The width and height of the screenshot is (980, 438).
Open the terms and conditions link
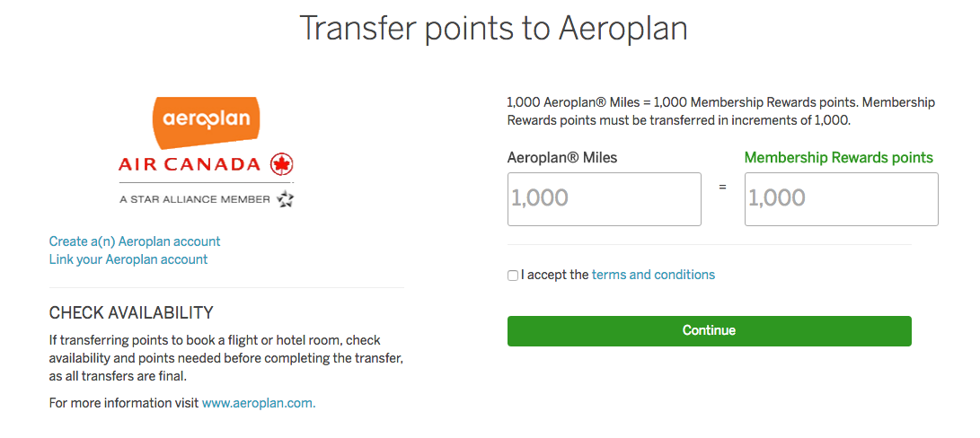pos(653,275)
